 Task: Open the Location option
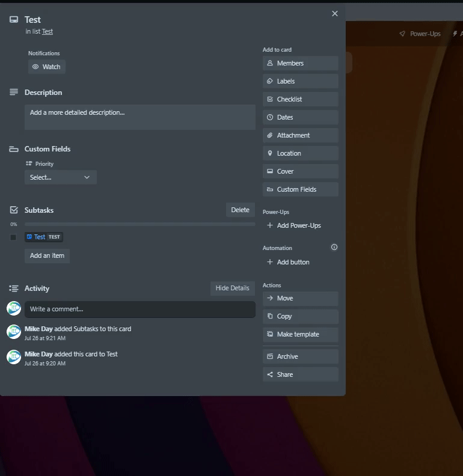(300, 153)
